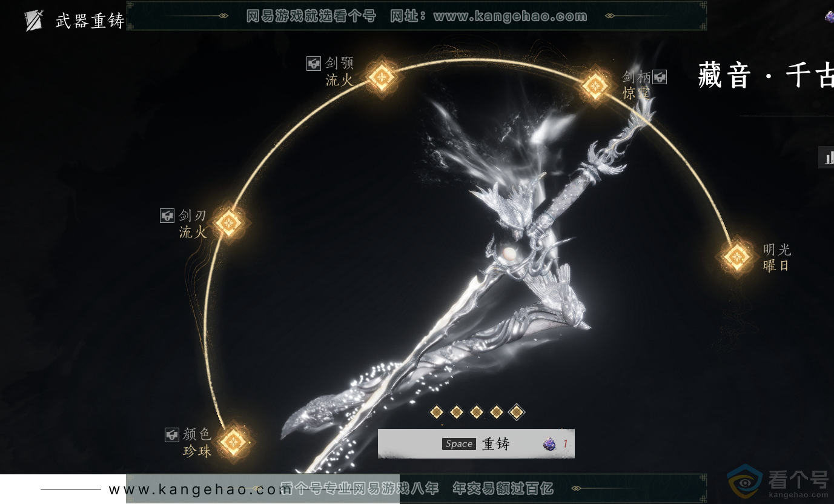The width and height of the screenshot is (834, 504).
Task: Click the third diamond progress pip
Action: (477, 412)
